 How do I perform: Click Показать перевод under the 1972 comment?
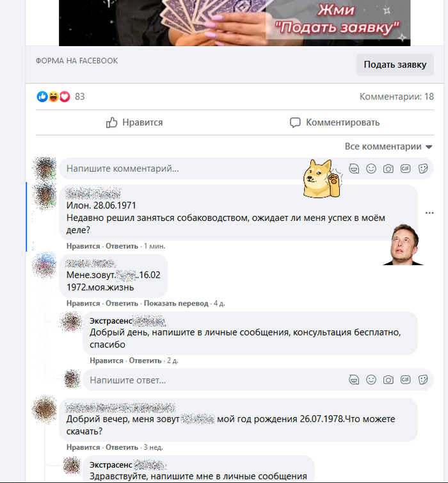[x=176, y=304]
